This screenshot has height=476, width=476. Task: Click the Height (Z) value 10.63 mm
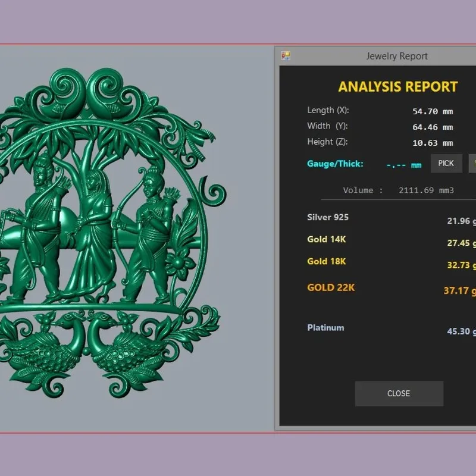click(x=433, y=143)
